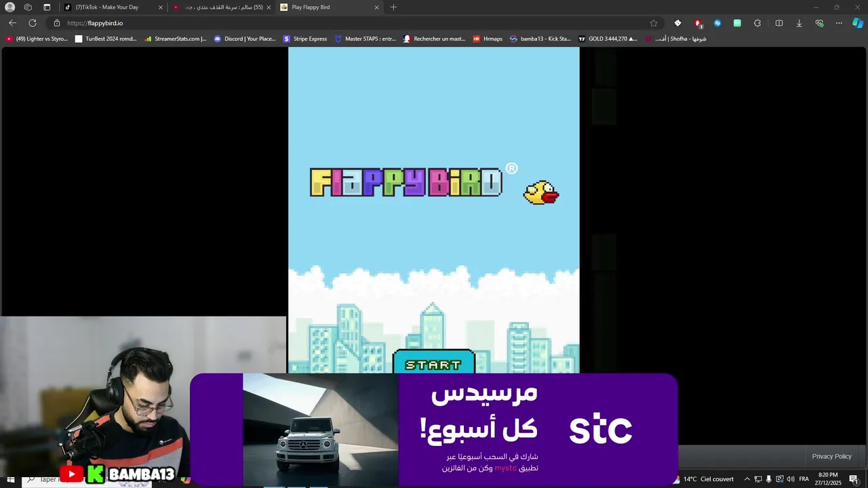Open the Extensions puzzle icon in toolbar
The height and width of the screenshot is (488, 868).
tap(757, 23)
